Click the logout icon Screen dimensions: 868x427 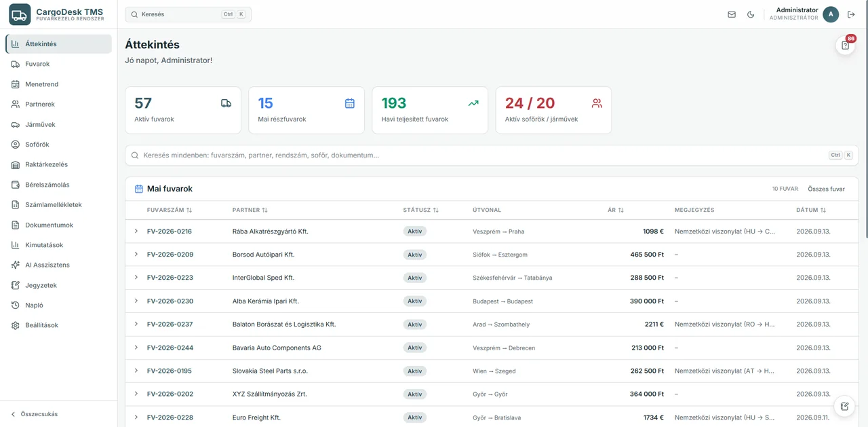point(851,14)
